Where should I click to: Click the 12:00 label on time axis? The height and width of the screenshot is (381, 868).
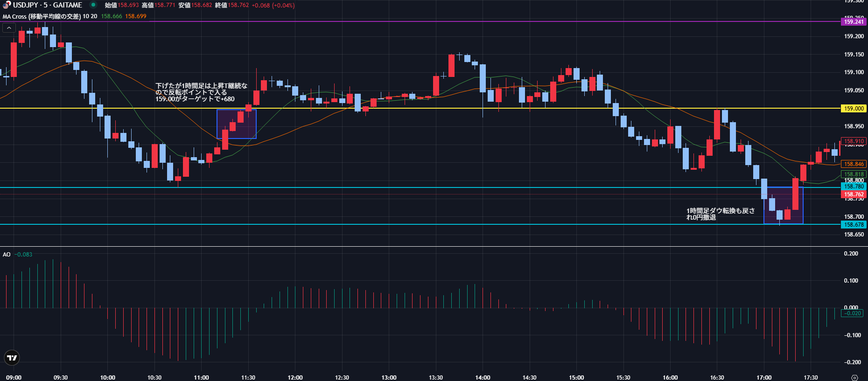point(295,377)
